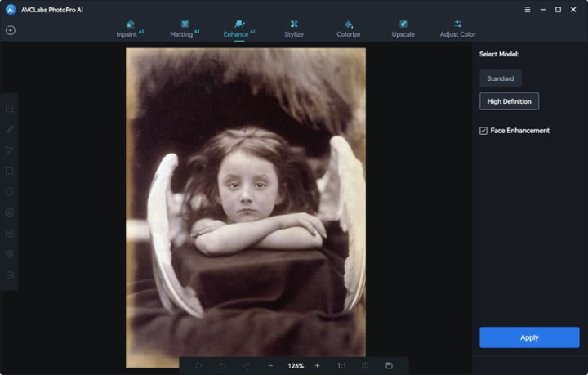Toggle the Face Enhancement checkbox
588x375 pixels.
[483, 131]
